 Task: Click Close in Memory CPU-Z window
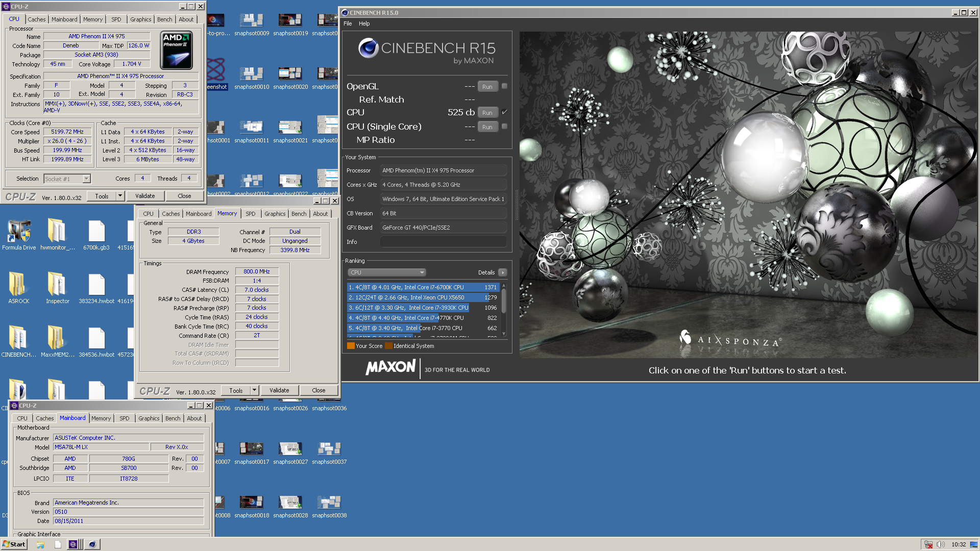(318, 390)
